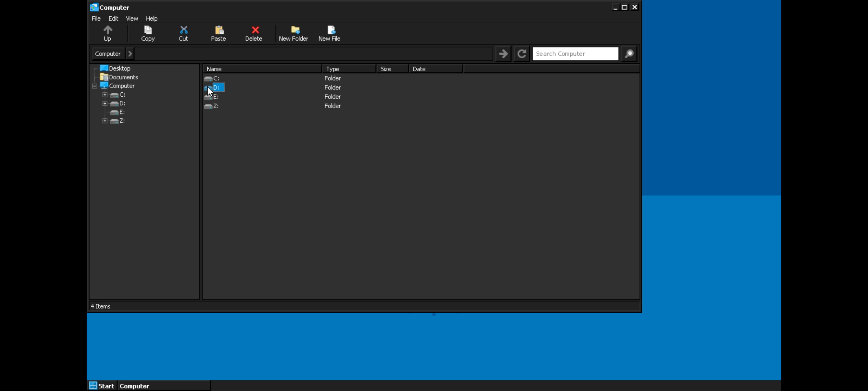Refresh the current folder view
This screenshot has width=868, height=391.
[x=522, y=54]
